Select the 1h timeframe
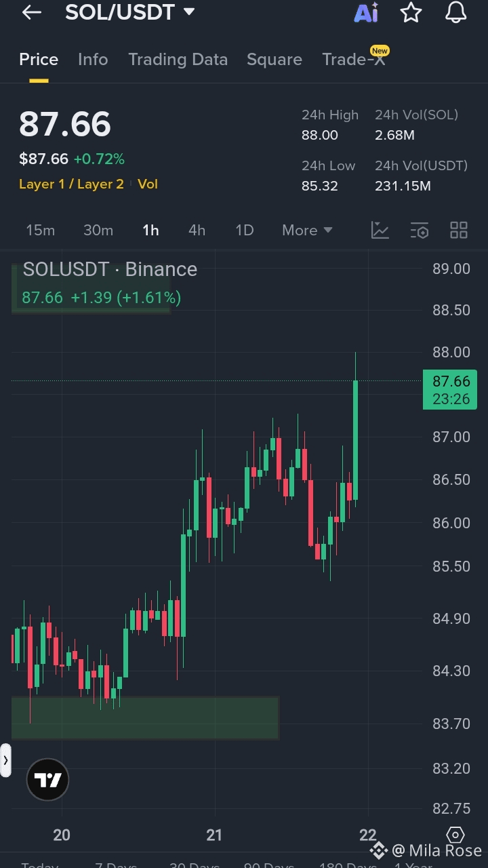 point(150,231)
